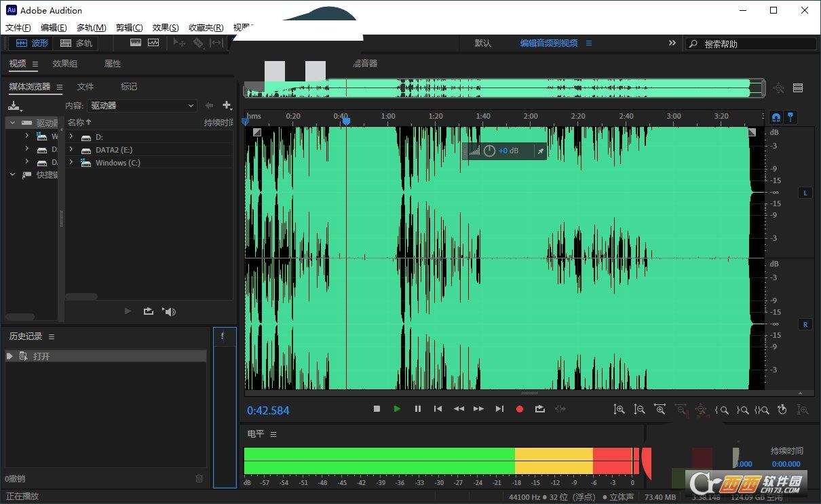Open 历史记录 panel options menu
Viewport: 821px width, 504px height.
(x=52, y=336)
